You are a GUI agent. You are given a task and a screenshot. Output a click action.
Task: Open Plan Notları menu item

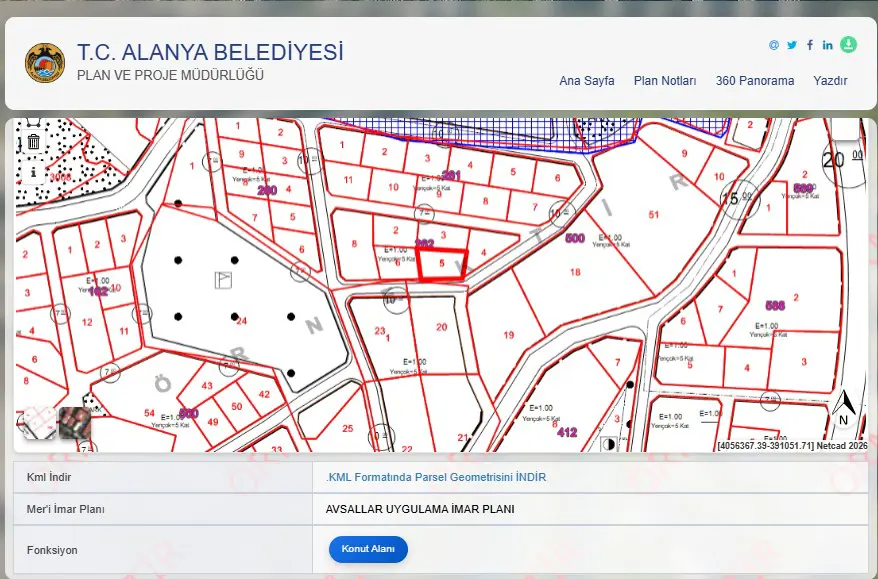point(665,81)
